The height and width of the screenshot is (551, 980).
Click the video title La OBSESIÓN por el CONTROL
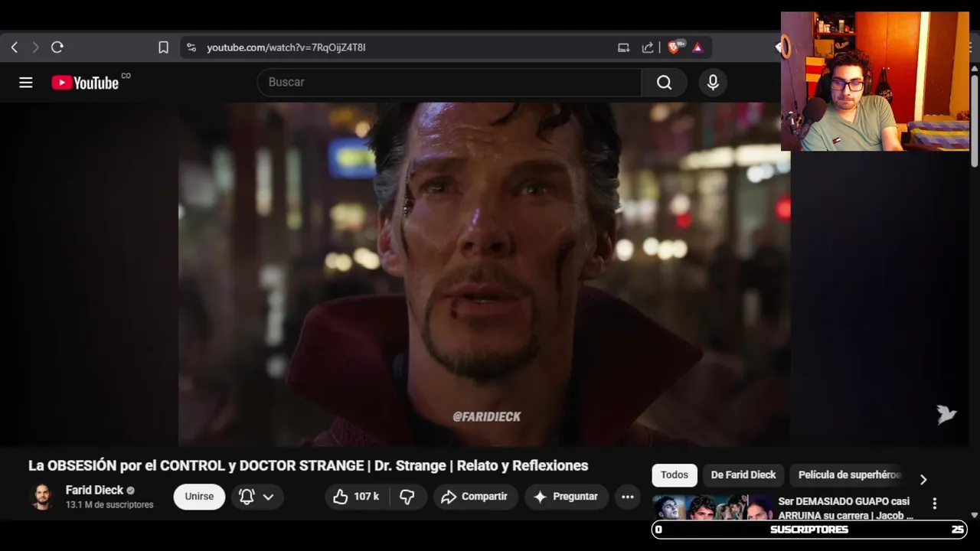(308, 465)
